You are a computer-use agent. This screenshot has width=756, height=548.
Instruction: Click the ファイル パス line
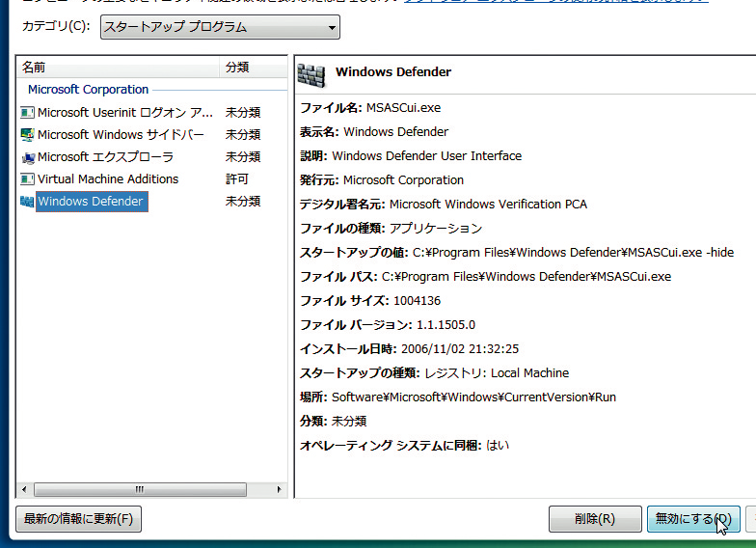click(486, 276)
